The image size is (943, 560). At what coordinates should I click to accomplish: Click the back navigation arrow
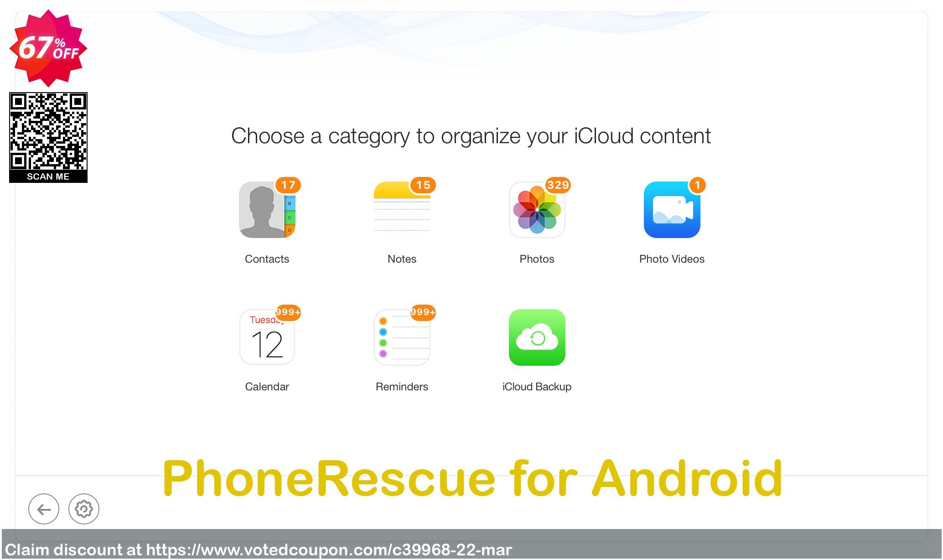pyautogui.click(x=43, y=508)
